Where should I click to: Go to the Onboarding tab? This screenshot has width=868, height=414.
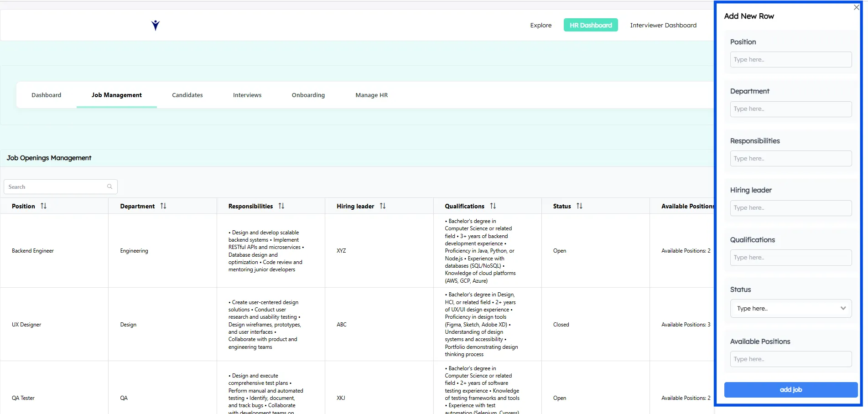coord(308,95)
